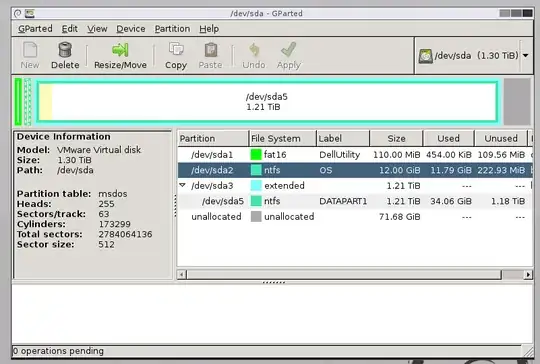The width and height of the screenshot is (540, 364).
Task: Click the second title bar icon left side
Action: coord(30,13)
